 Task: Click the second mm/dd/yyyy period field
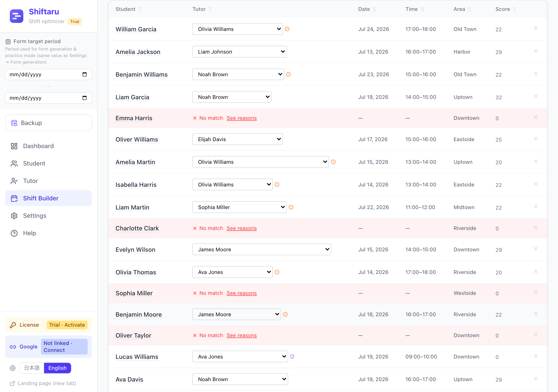click(49, 98)
